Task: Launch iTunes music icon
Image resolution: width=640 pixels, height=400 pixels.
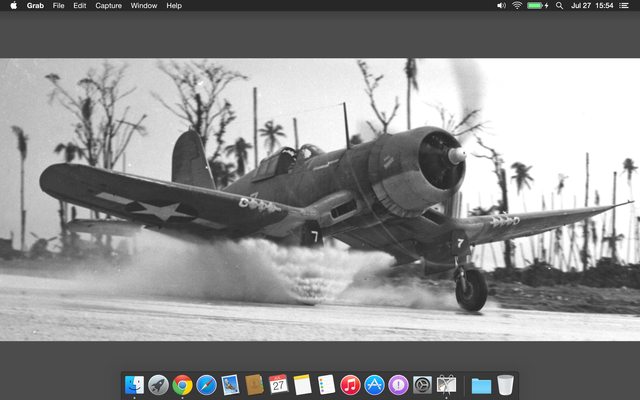Action: click(x=350, y=385)
